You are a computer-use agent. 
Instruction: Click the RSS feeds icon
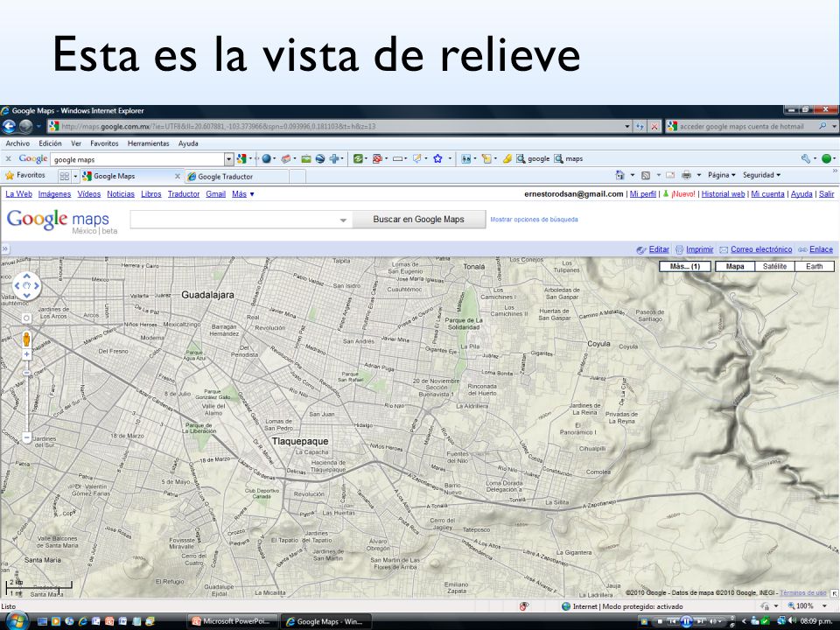[x=646, y=175]
